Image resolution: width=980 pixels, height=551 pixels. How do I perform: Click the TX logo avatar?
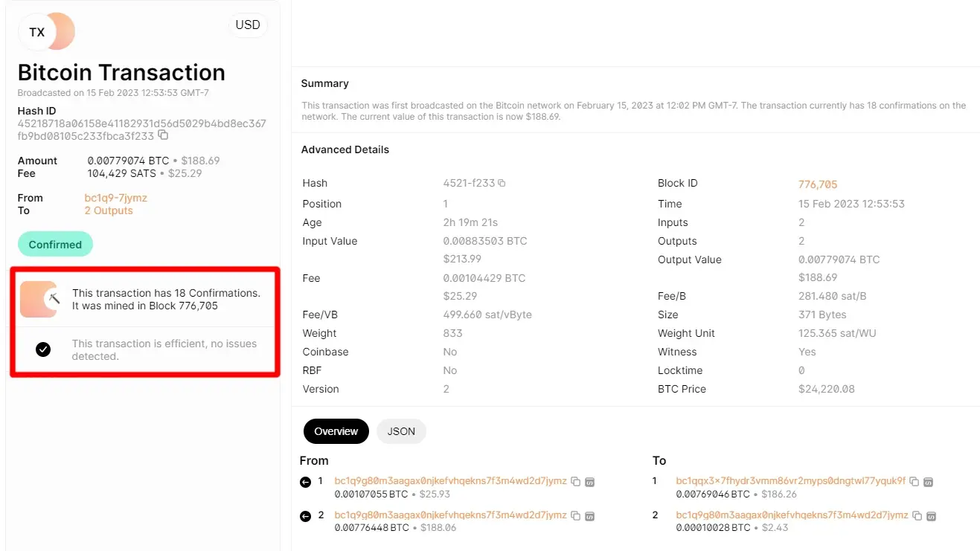(x=46, y=32)
